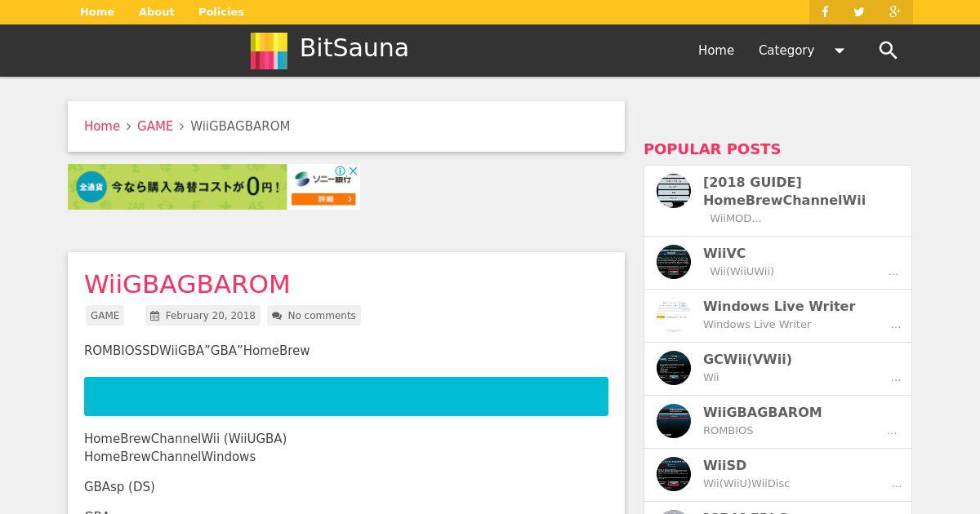
Task: Open GCWii(VWii) popular post
Action: pos(747,360)
